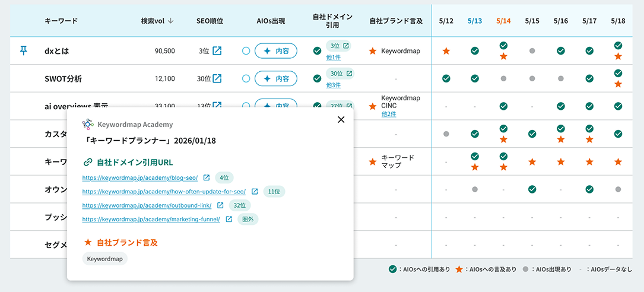The image size is (644, 292).
Task: Select the AIOs radio circle for dxとは
Action: pyautogui.click(x=246, y=51)
